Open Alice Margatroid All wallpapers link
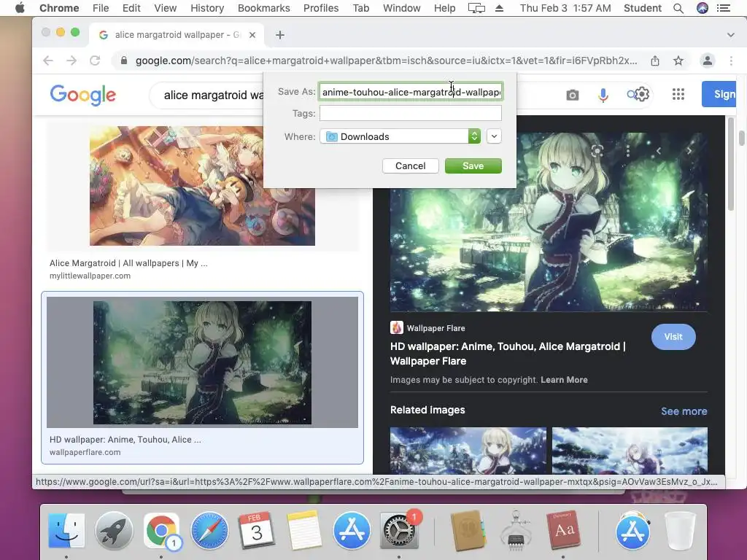The height and width of the screenshot is (560, 747). (128, 262)
